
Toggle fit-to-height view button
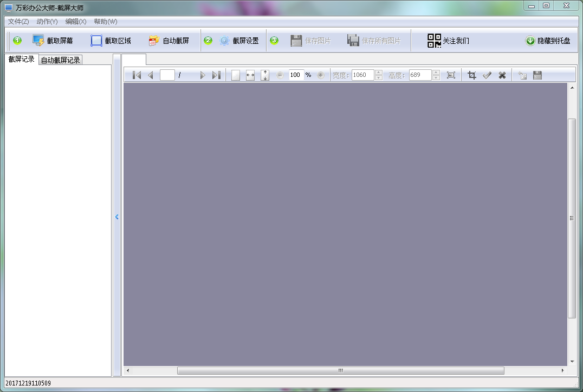pos(265,75)
